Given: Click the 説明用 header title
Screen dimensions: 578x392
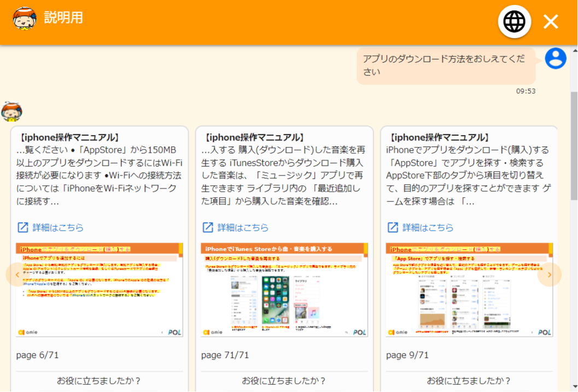Looking at the screenshot, I should click(x=63, y=17).
